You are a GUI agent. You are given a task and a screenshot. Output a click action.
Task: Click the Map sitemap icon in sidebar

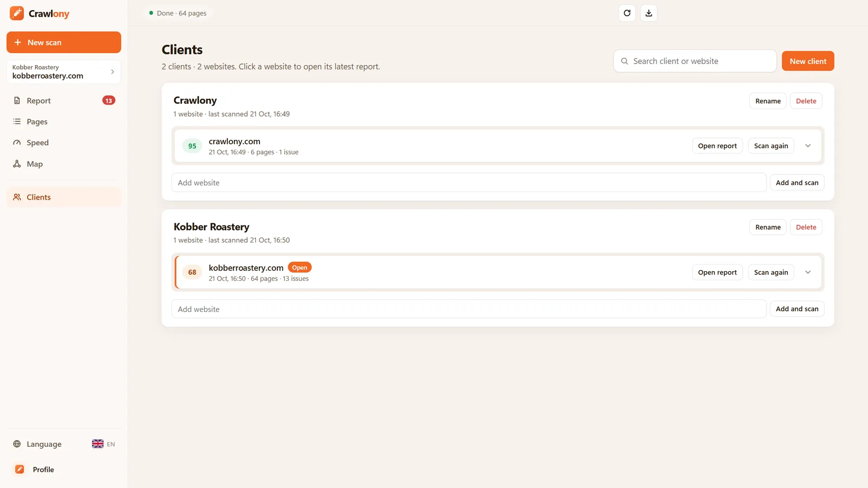click(x=17, y=164)
